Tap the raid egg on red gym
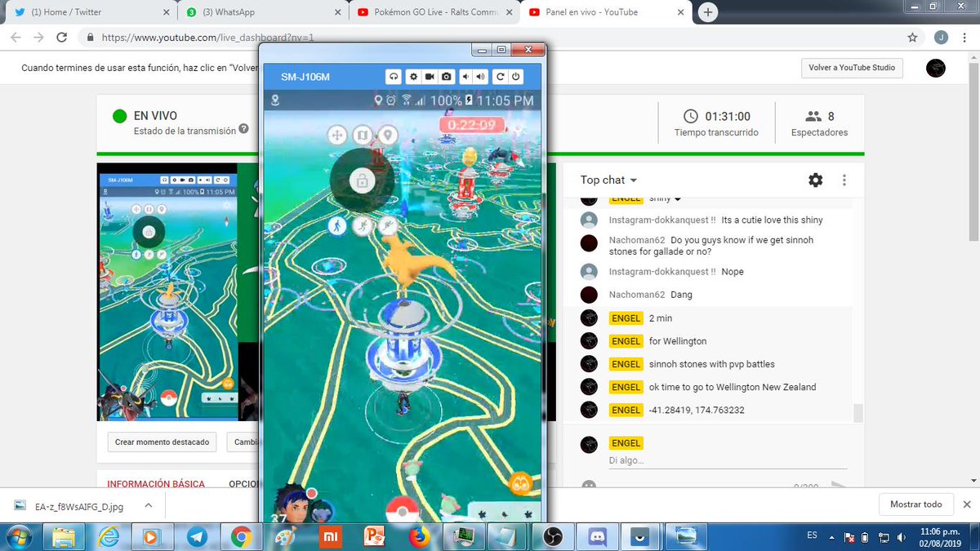Viewport: 980px width, 551px height. 470,157
